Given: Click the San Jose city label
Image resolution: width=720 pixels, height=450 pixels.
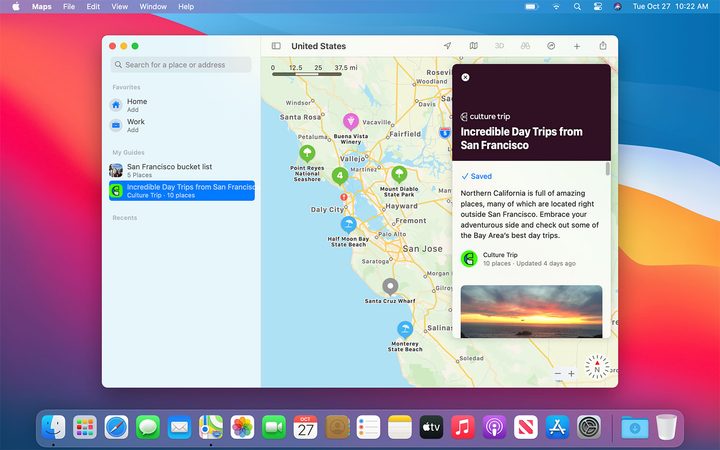Looking at the screenshot, I should tap(422, 248).
